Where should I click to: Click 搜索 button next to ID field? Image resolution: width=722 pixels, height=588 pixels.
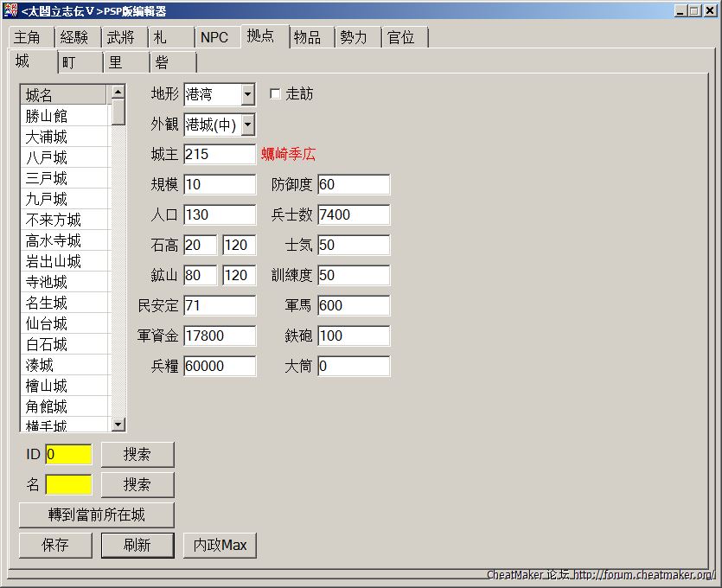coord(137,454)
